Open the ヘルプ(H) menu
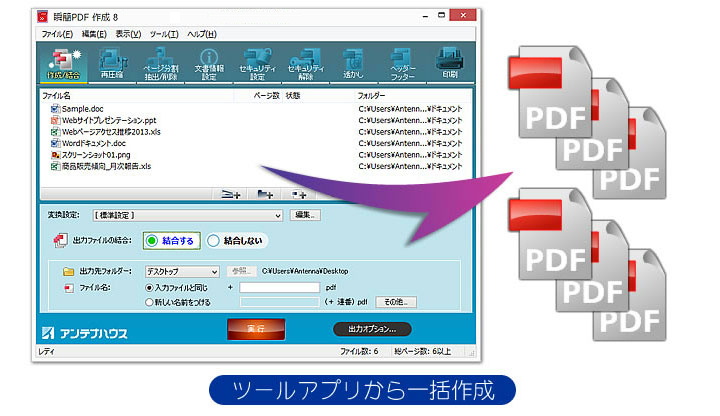The height and width of the screenshot is (416, 720). point(202,34)
